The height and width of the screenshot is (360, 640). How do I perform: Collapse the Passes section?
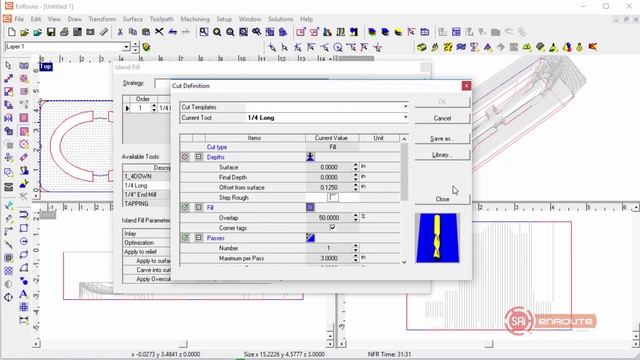tap(199, 238)
